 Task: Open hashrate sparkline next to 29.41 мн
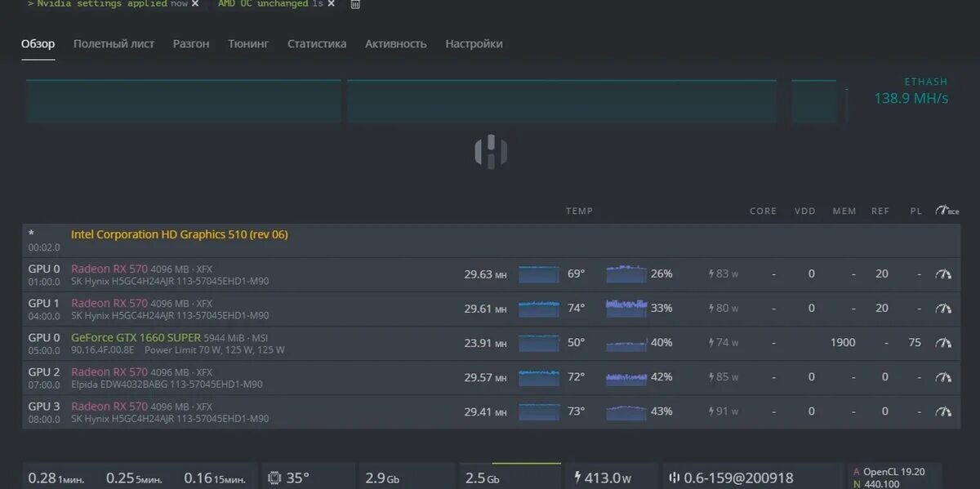tap(538, 411)
